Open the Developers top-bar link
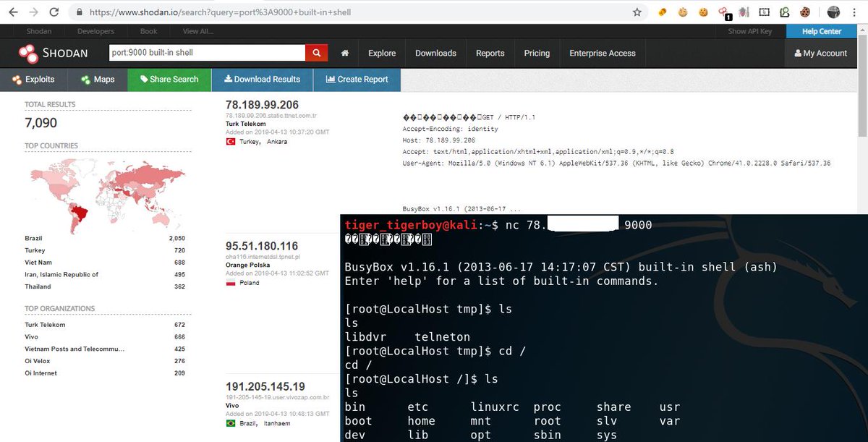This screenshot has width=868, height=442. tap(95, 31)
